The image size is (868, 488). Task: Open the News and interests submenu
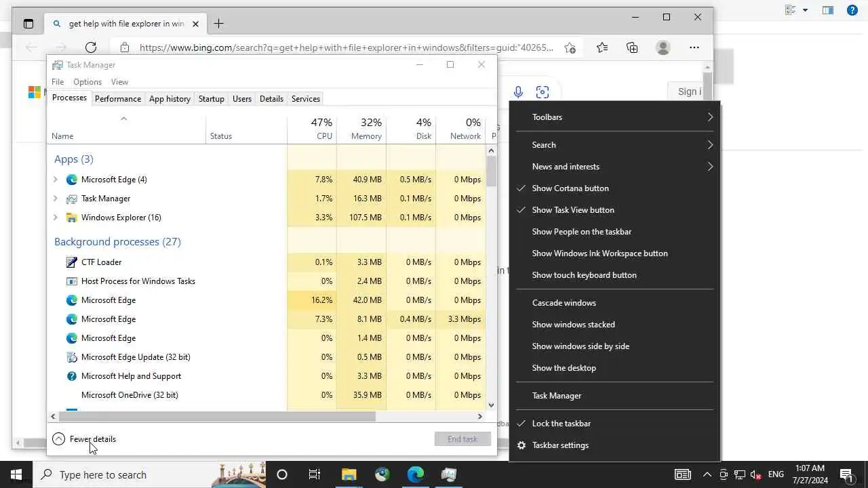click(x=614, y=167)
